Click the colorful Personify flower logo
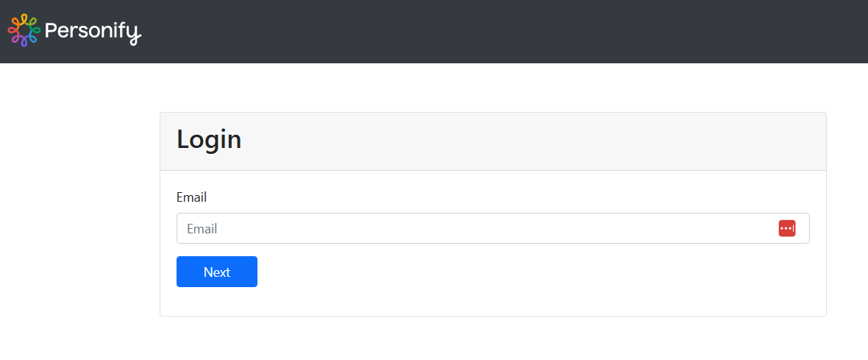The image size is (868, 360). (24, 30)
